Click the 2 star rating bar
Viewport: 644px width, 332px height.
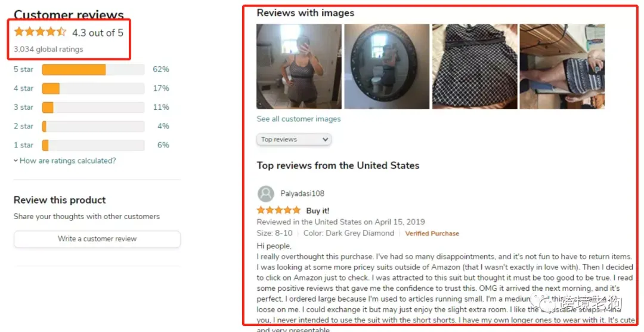point(93,127)
